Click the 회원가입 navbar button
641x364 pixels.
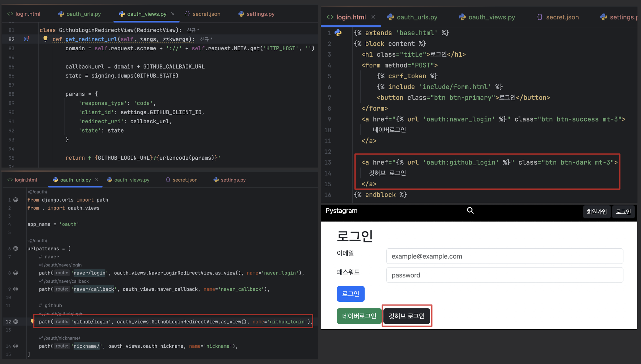tap(597, 212)
